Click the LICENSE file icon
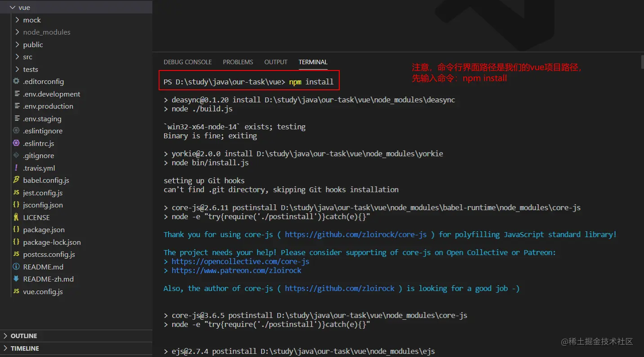 17,217
